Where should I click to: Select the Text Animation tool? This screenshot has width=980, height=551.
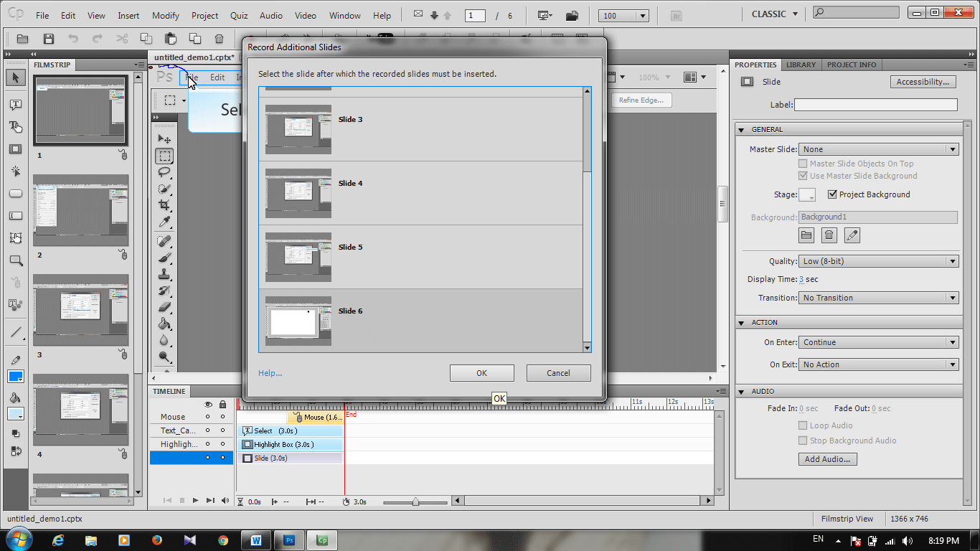click(x=16, y=304)
